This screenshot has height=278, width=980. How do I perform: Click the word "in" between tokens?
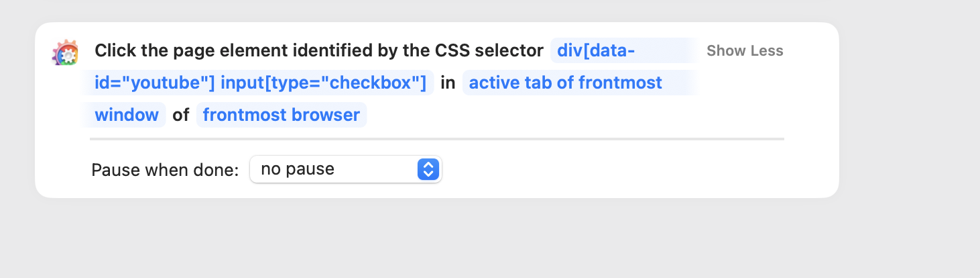click(448, 83)
